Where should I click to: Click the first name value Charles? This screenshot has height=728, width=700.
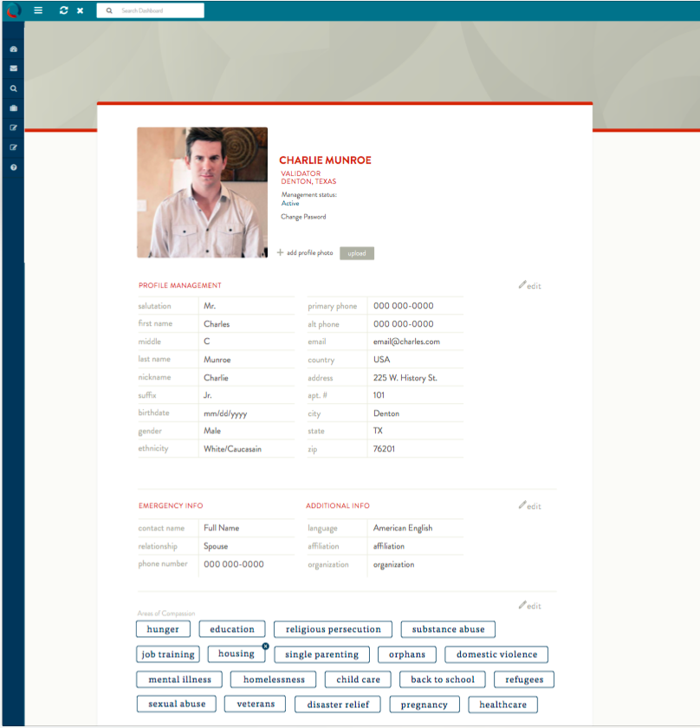[217, 323]
